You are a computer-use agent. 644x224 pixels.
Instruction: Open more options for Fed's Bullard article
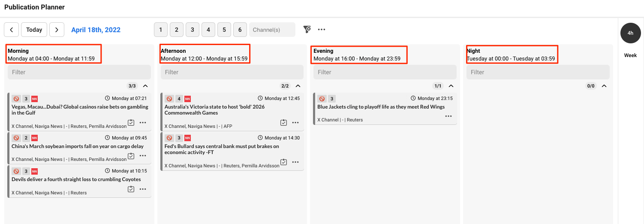pyautogui.click(x=295, y=162)
